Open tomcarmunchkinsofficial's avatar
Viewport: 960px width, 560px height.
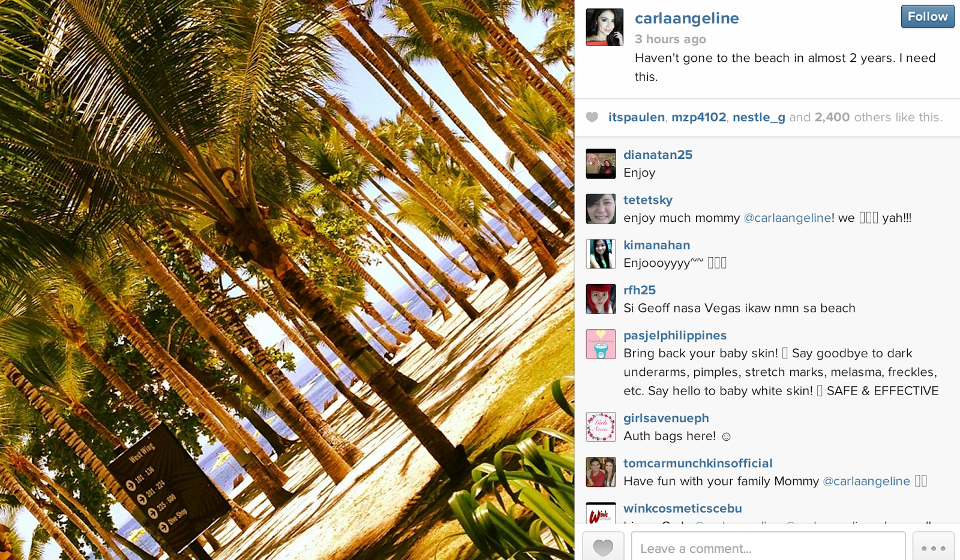click(601, 472)
